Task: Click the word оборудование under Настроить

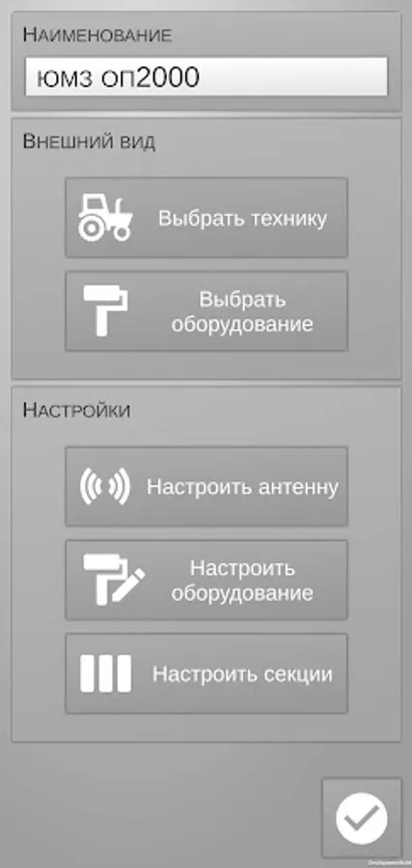Action: [242, 593]
